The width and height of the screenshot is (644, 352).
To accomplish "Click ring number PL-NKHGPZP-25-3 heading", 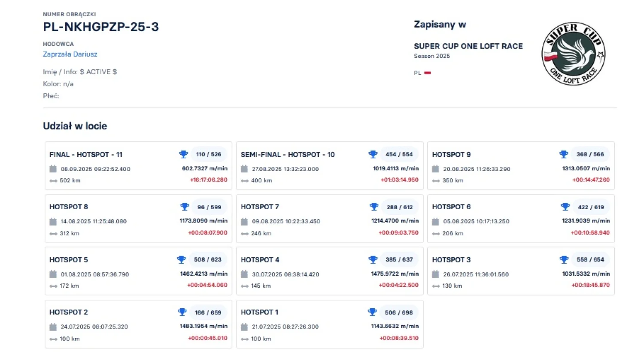I will [x=101, y=27].
